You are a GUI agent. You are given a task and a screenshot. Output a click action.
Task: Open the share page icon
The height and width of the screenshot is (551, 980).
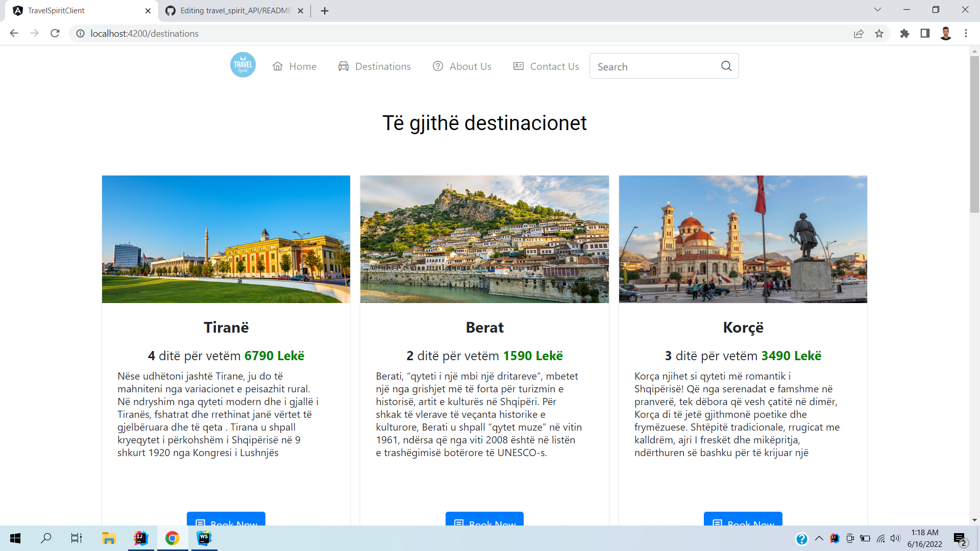click(x=859, y=33)
